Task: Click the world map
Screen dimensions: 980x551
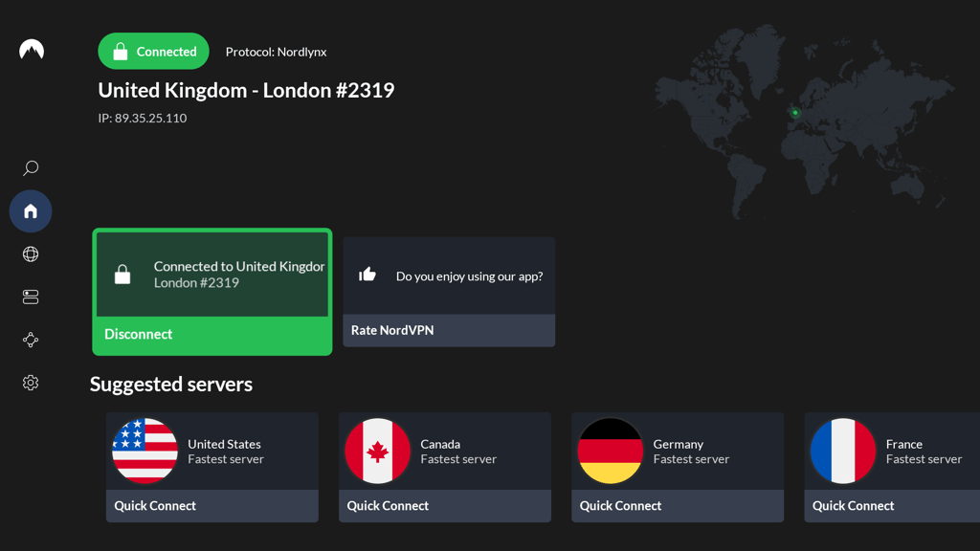Action: tap(804, 121)
